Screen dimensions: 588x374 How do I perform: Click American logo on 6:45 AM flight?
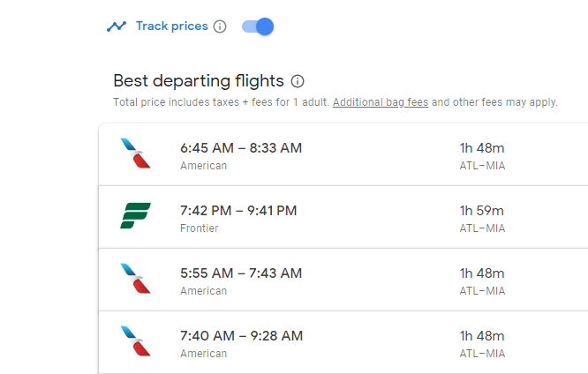click(135, 153)
